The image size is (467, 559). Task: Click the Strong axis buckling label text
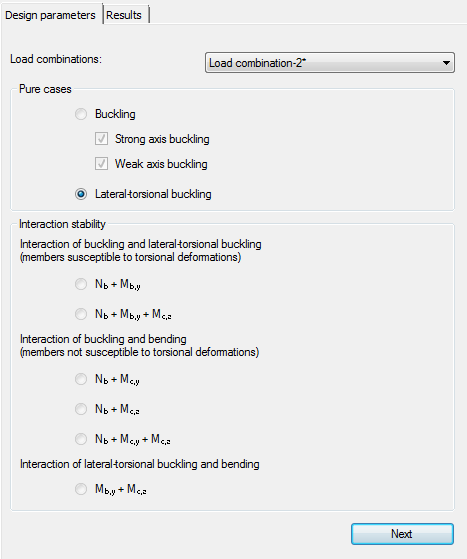pyautogui.click(x=162, y=139)
